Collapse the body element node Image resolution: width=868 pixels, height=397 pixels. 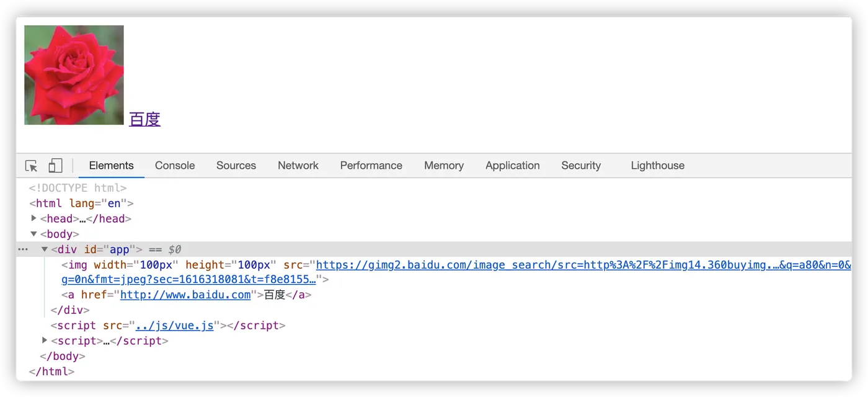pyautogui.click(x=34, y=234)
